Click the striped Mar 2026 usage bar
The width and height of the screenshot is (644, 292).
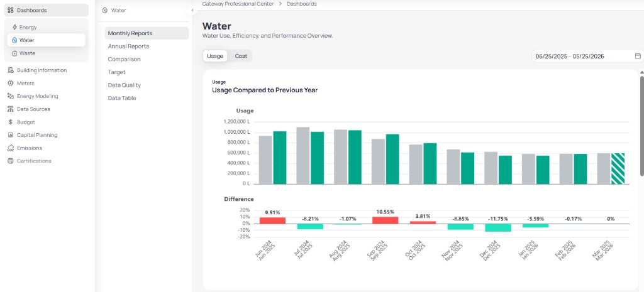click(x=618, y=168)
